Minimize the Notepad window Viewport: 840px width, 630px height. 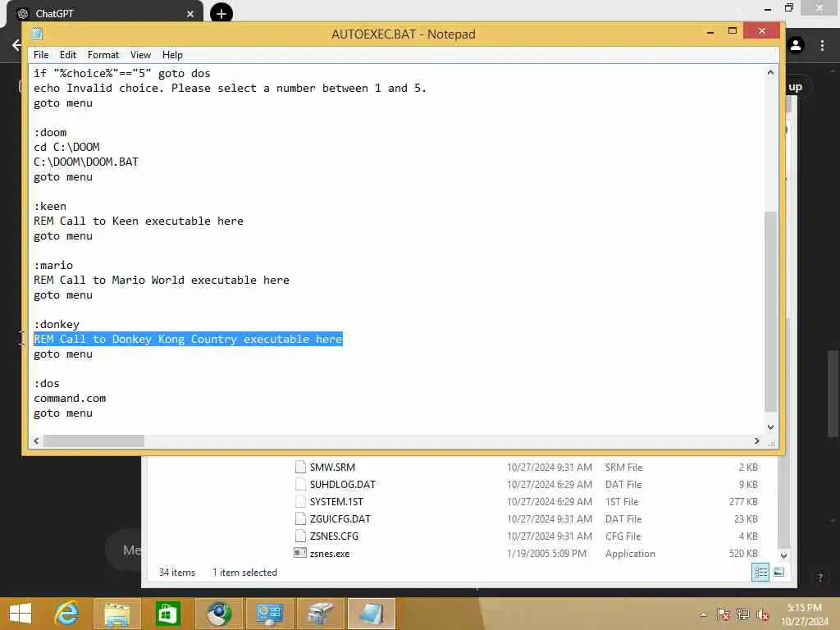pyautogui.click(x=710, y=32)
